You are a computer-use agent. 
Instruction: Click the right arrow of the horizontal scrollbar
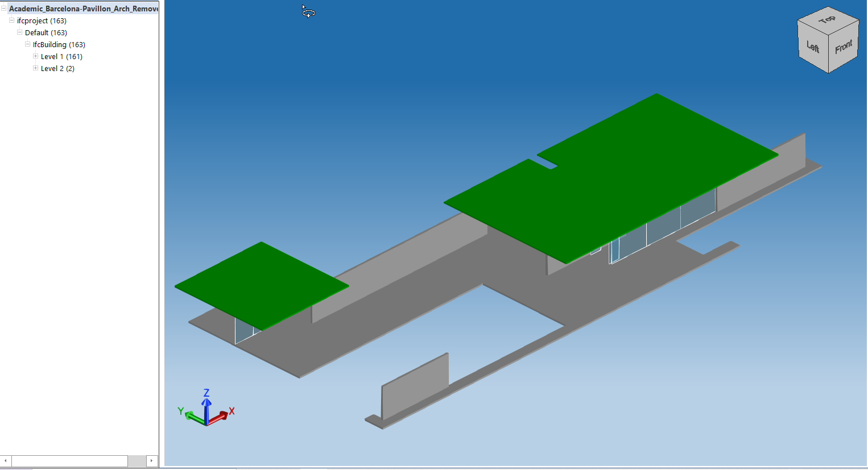click(151, 461)
